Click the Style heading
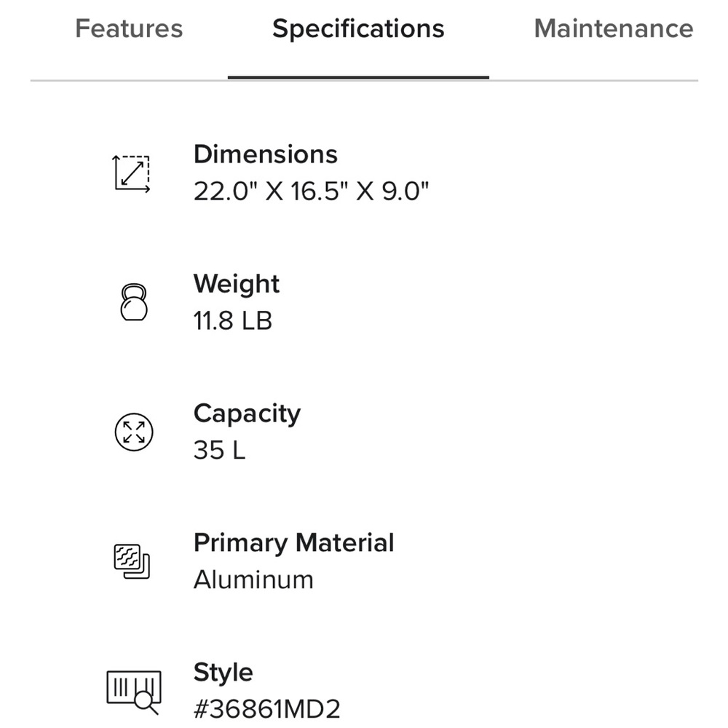 pos(223,672)
